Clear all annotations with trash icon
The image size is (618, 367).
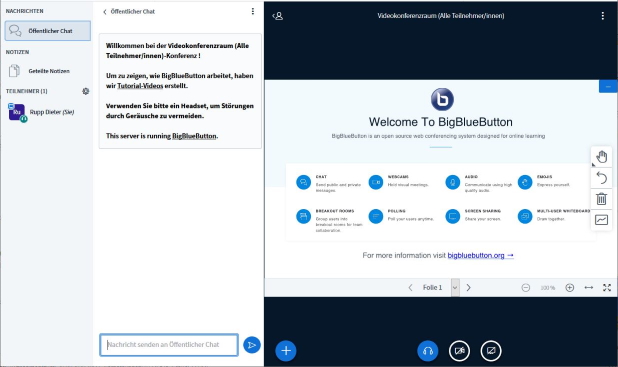coord(601,199)
